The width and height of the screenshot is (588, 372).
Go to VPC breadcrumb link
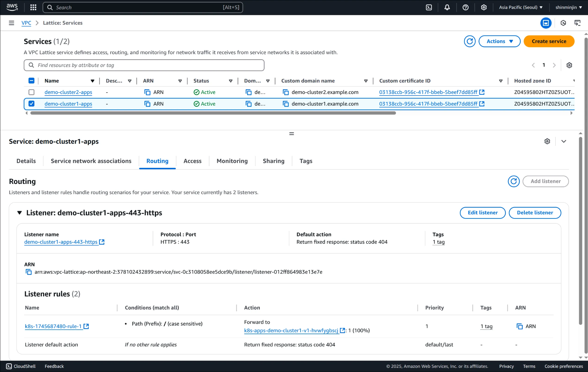tap(26, 23)
